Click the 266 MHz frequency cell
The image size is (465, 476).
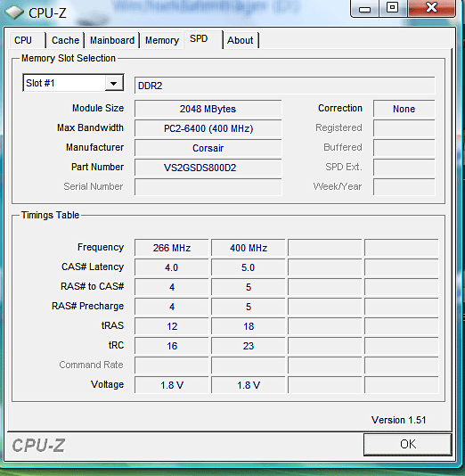[172, 248]
